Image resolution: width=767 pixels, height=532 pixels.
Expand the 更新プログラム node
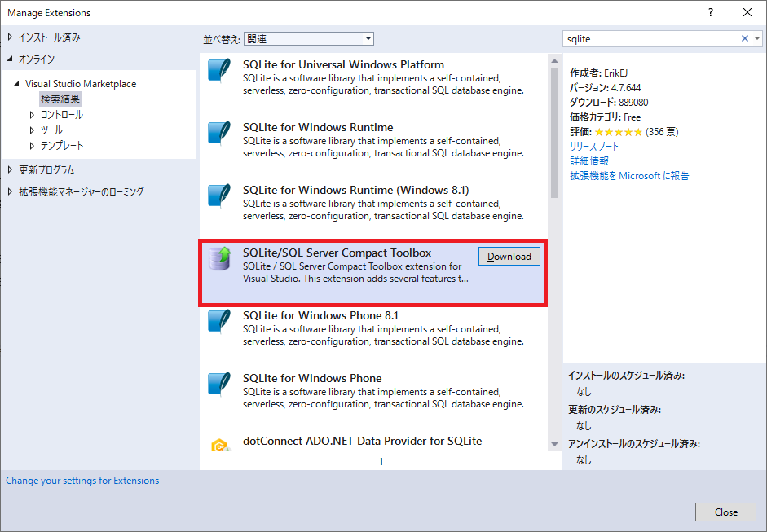pyautogui.click(x=10, y=169)
